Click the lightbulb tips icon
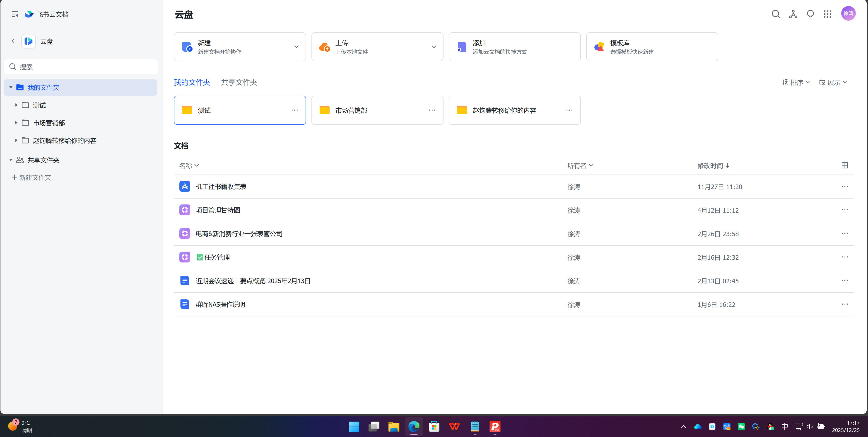The image size is (868, 437). pos(810,14)
